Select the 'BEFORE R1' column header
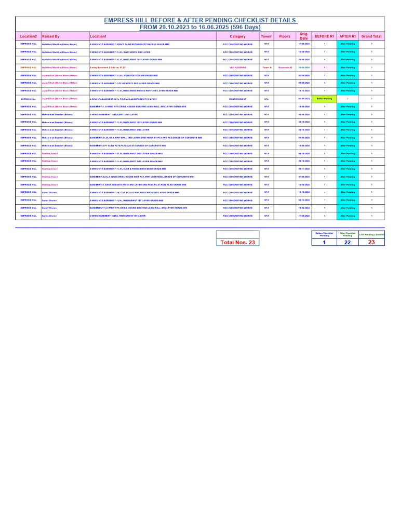 (x=324, y=36)
